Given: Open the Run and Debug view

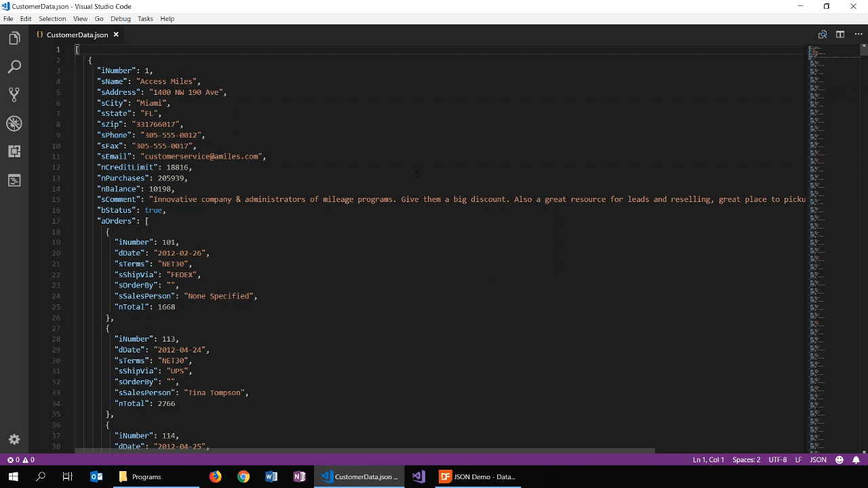Looking at the screenshot, I should pos(14,123).
